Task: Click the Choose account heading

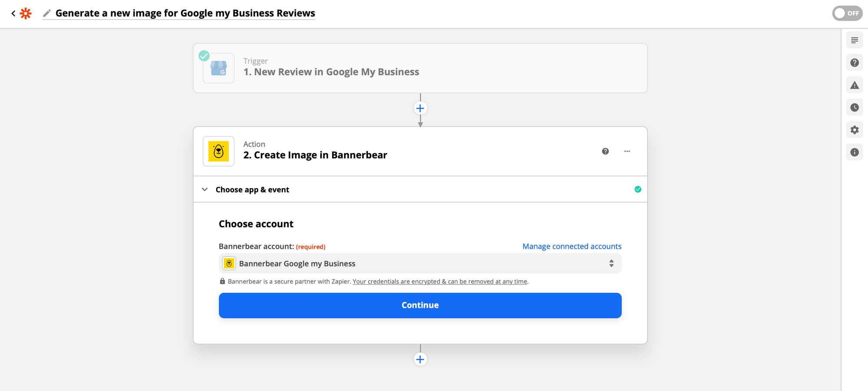Action: (256, 224)
